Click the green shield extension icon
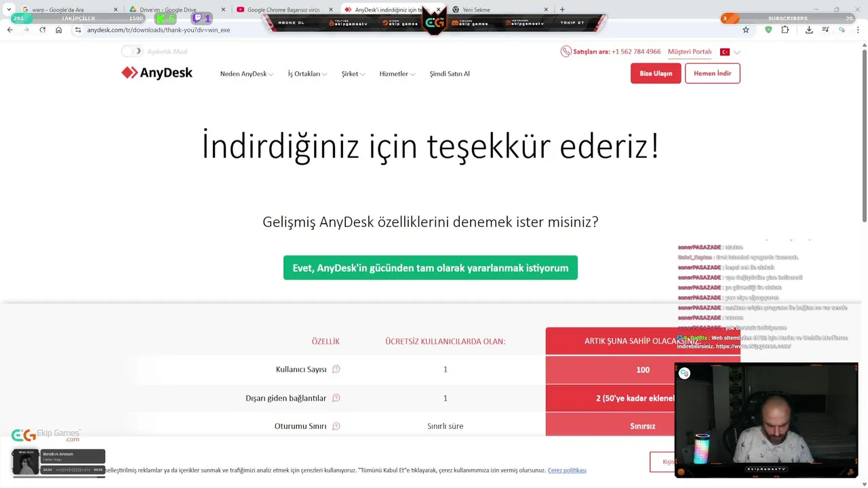The height and width of the screenshot is (488, 868). click(768, 30)
